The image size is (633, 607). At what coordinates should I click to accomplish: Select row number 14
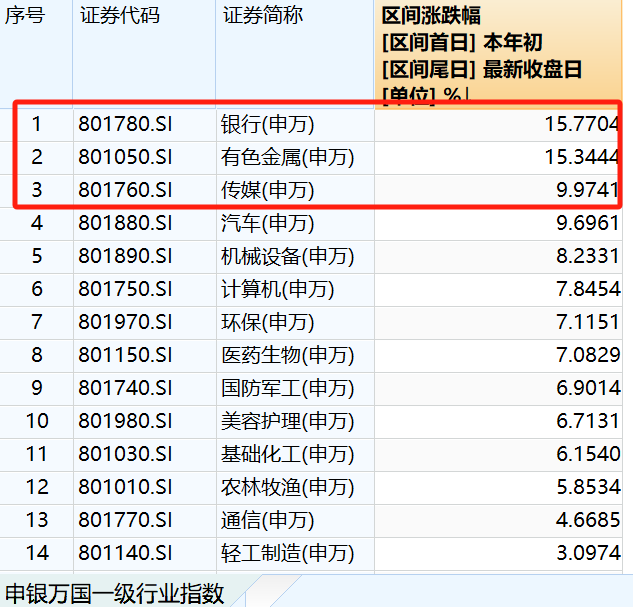37,553
